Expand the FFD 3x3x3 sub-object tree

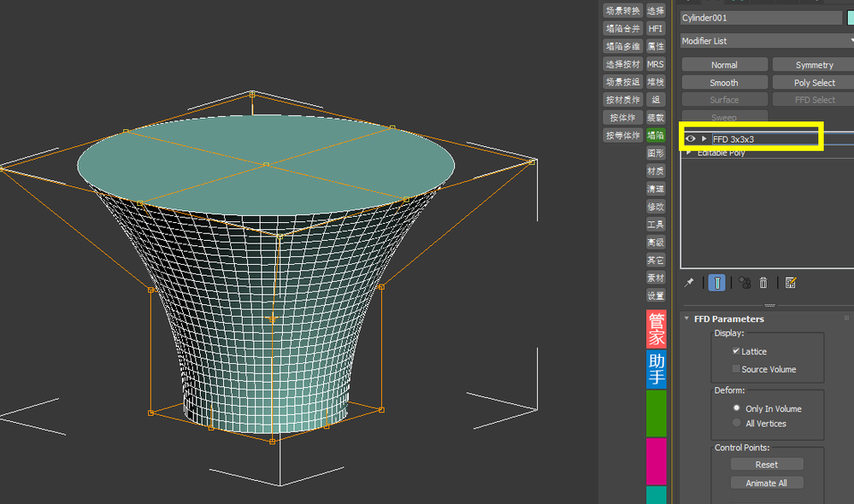click(704, 138)
